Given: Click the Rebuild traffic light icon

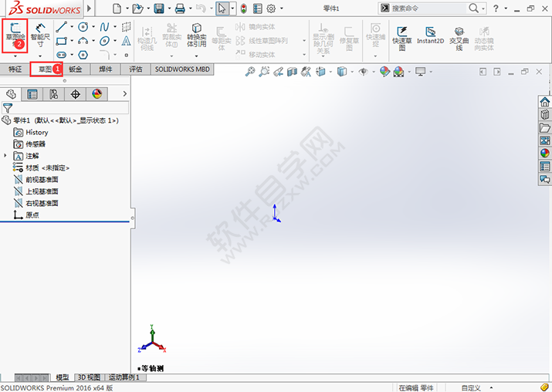Looking at the screenshot, I should point(244,8).
